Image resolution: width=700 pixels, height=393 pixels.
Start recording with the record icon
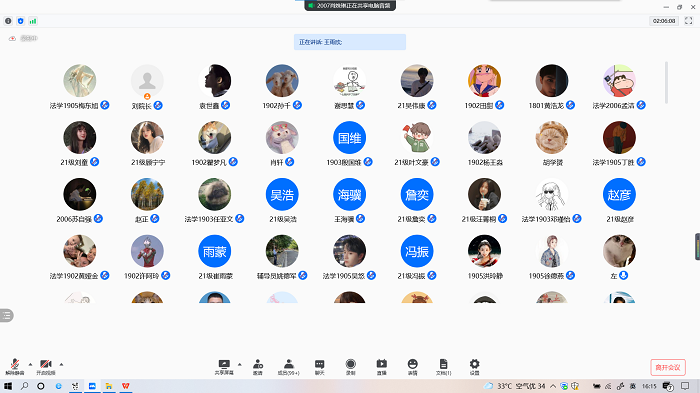(351, 367)
